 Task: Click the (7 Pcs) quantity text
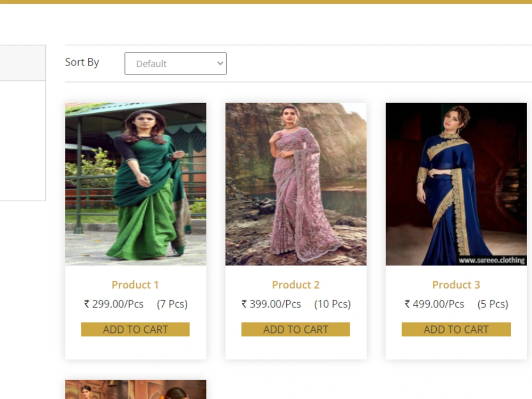[172, 304]
